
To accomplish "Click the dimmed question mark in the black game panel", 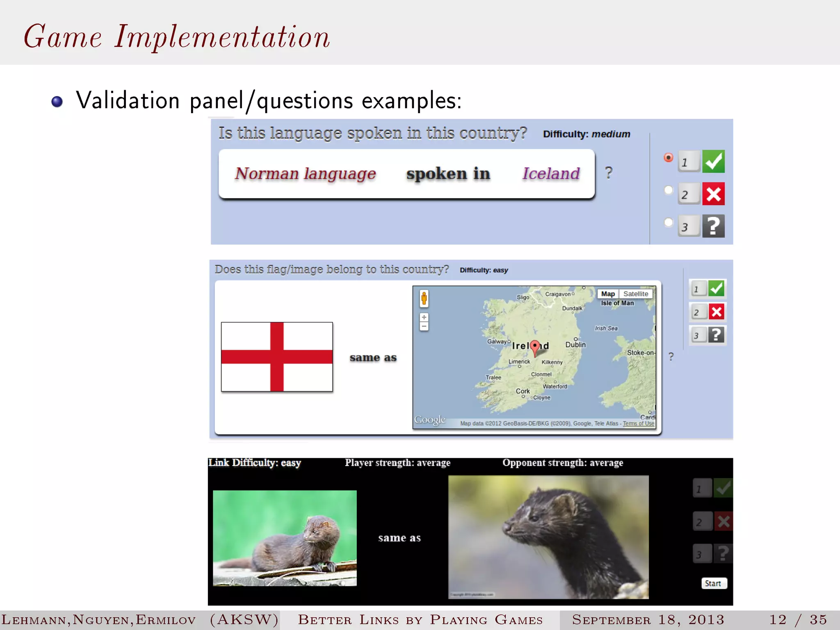I will (723, 554).
